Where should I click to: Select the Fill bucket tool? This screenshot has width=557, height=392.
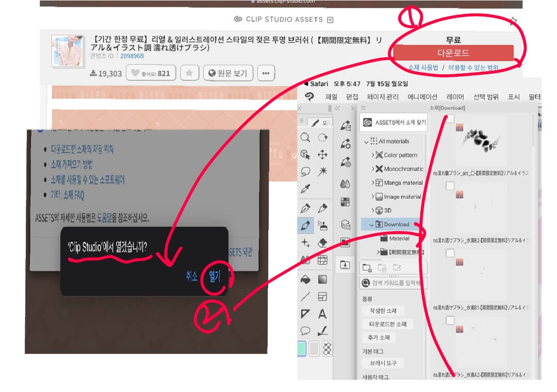coord(305,280)
